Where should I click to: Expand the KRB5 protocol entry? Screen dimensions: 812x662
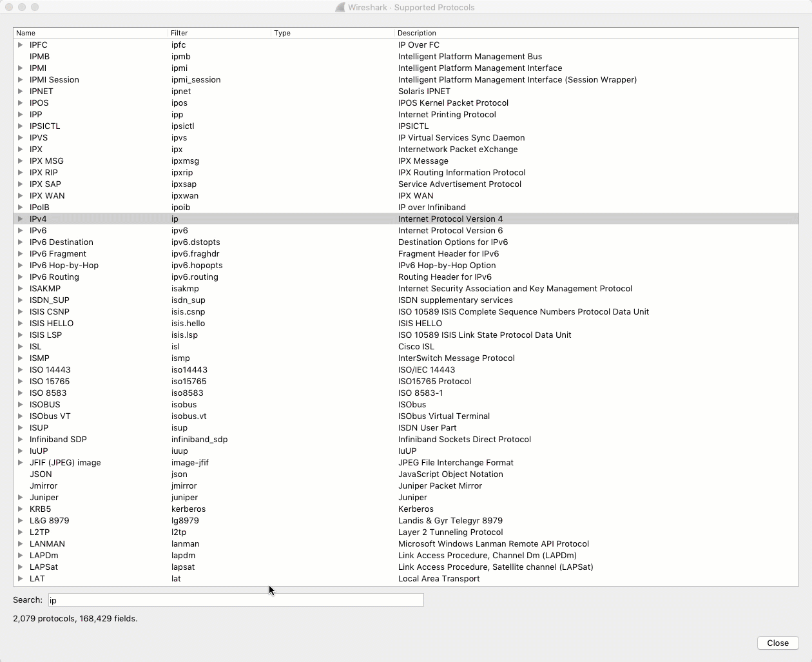coord(21,509)
